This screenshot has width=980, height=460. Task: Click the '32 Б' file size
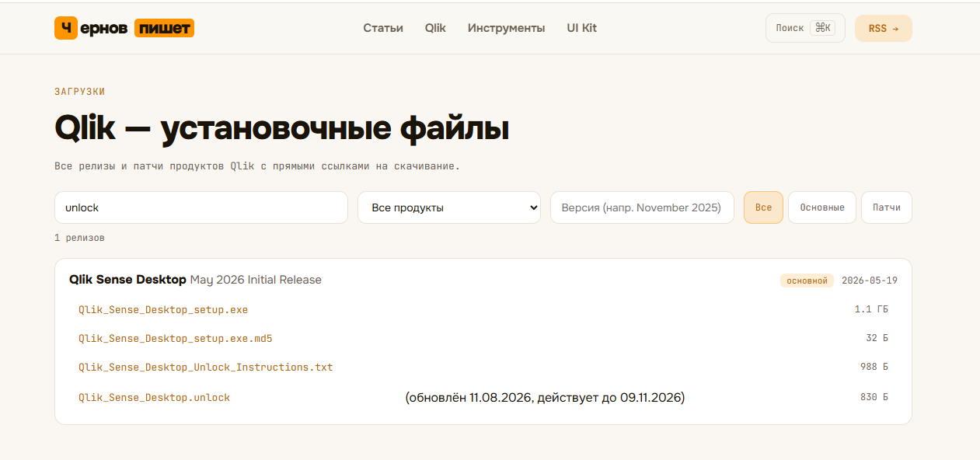[877, 338]
